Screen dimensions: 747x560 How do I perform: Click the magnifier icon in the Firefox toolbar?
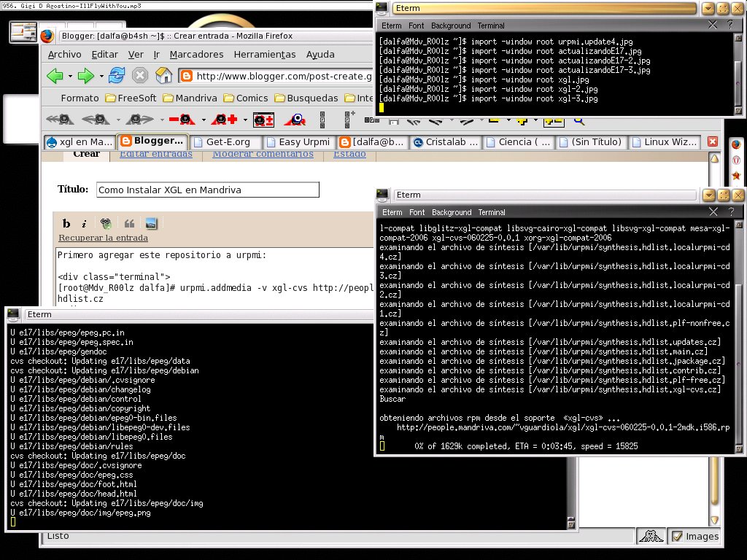pyautogui.click(x=578, y=122)
